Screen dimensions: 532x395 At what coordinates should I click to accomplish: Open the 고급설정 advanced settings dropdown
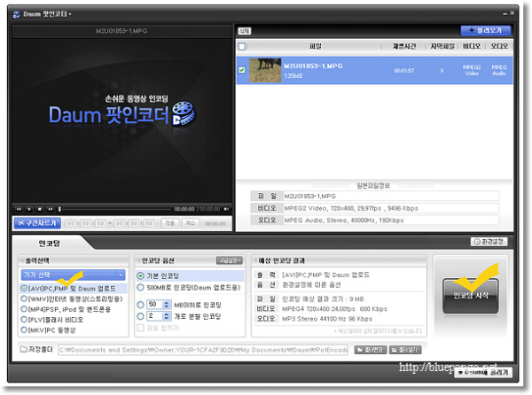click(230, 260)
